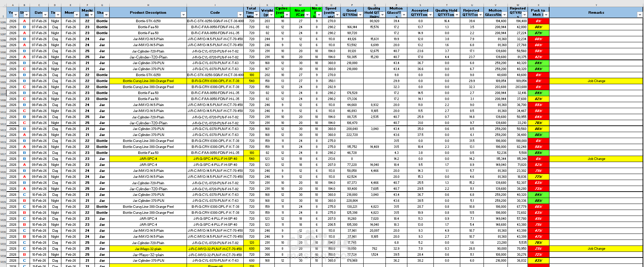Click the 222,720 good quantity cell
The height and width of the screenshot is (267, 644).
(352, 135)
